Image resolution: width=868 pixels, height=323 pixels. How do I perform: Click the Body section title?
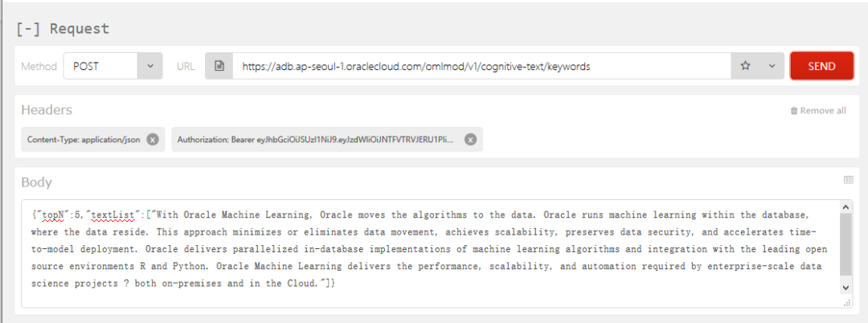(x=37, y=182)
